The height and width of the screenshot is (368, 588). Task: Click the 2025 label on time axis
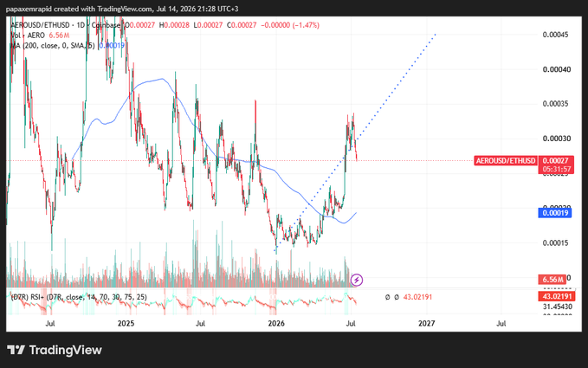pos(126,323)
